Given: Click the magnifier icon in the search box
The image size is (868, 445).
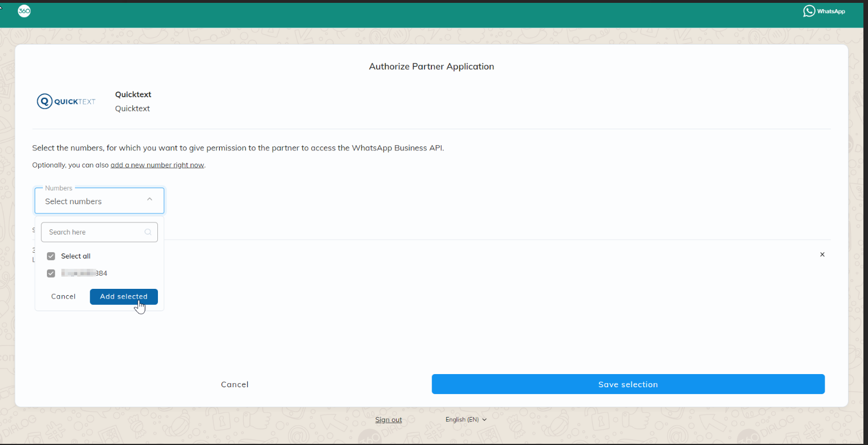Looking at the screenshot, I should tap(148, 232).
